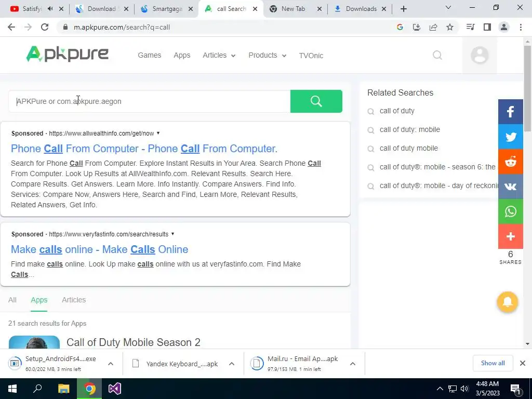Screen dimensions: 532x399
Task: Click the orange notification bell
Action: point(507,302)
